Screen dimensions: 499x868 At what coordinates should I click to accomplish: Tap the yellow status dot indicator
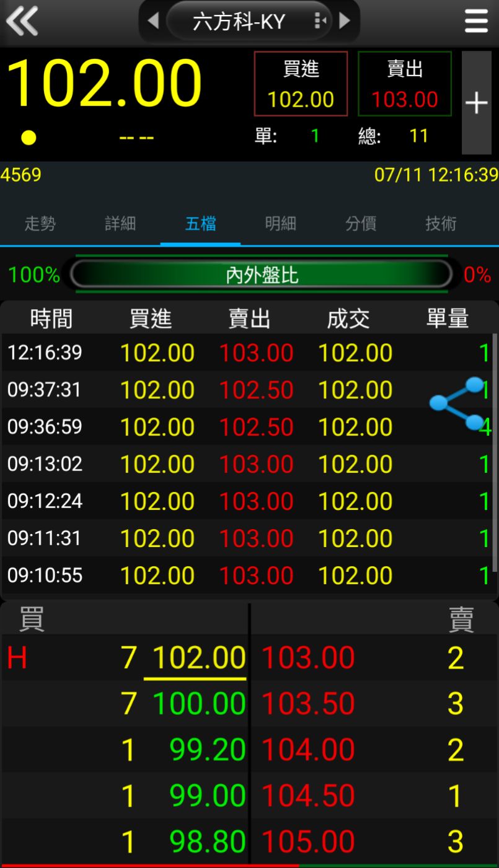pos(27,136)
